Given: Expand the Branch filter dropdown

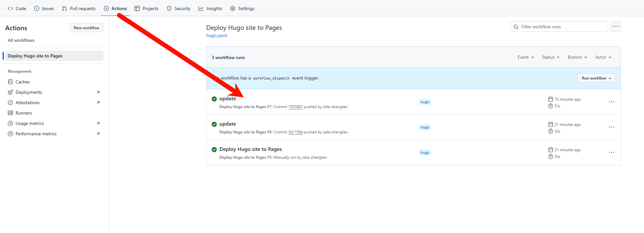Looking at the screenshot, I should [x=577, y=57].
